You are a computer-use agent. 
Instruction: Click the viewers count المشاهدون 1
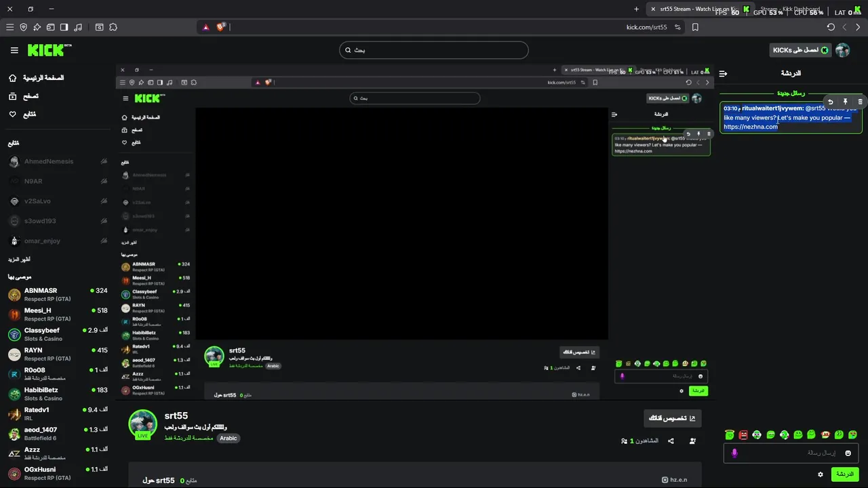coord(639,441)
